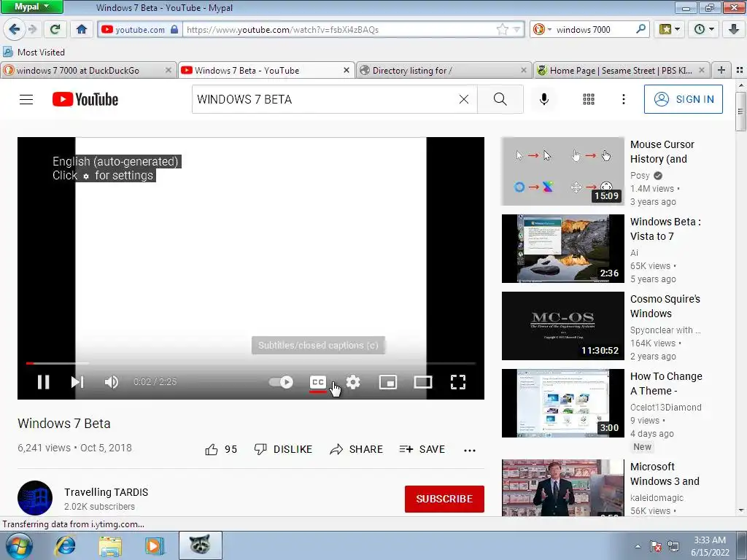Open the Windows Beta Vista to 7 video thumbnail
Viewport: 747px width, 560px height.
pos(562,249)
